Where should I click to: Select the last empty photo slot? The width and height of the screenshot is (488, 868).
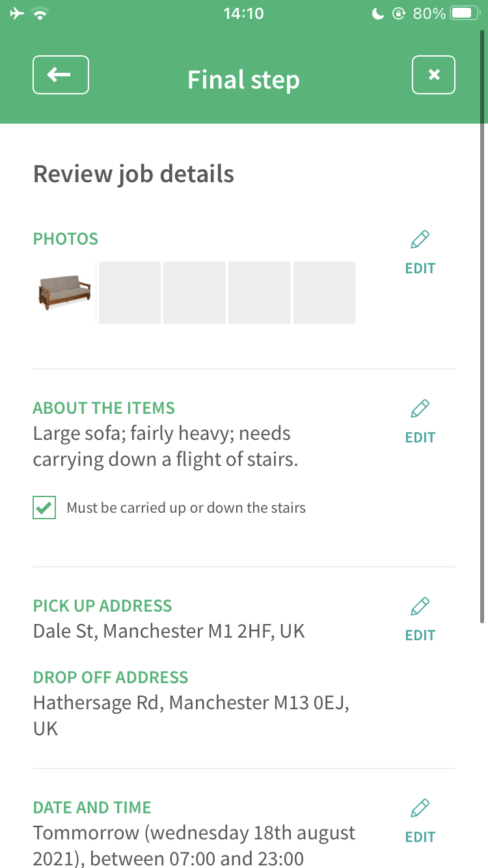tap(324, 293)
